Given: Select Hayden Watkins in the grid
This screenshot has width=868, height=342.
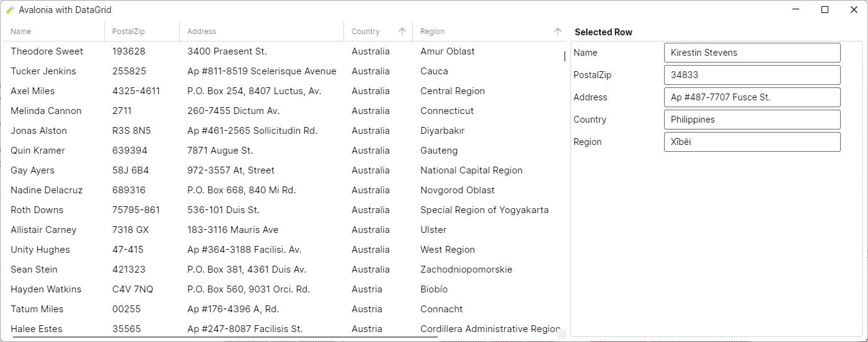Looking at the screenshot, I should coord(46,289).
